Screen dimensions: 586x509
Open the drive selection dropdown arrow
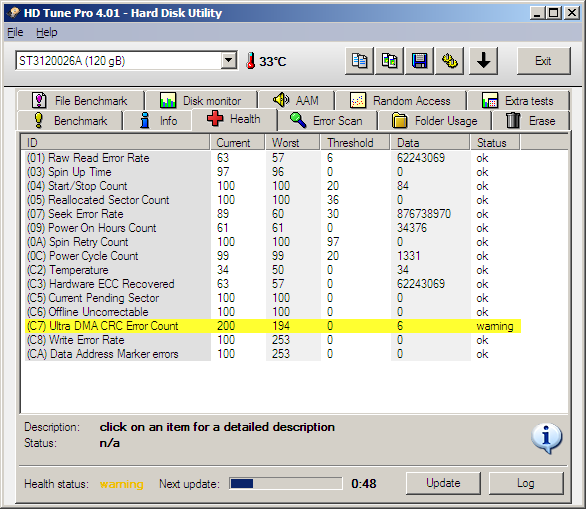(228, 60)
